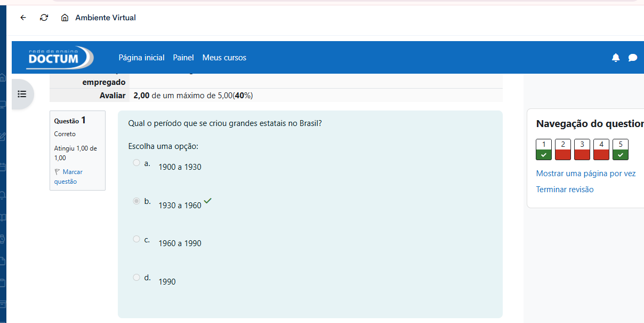Screen dimensions: 644x323
Task: Click the Mostrar uma página por vez link
Action: (x=585, y=174)
